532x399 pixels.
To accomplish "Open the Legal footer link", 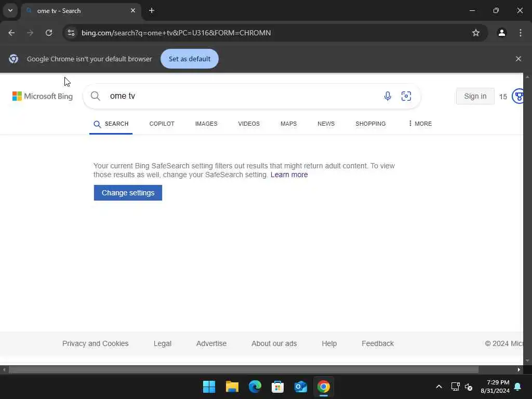I will click(x=163, y=343).
